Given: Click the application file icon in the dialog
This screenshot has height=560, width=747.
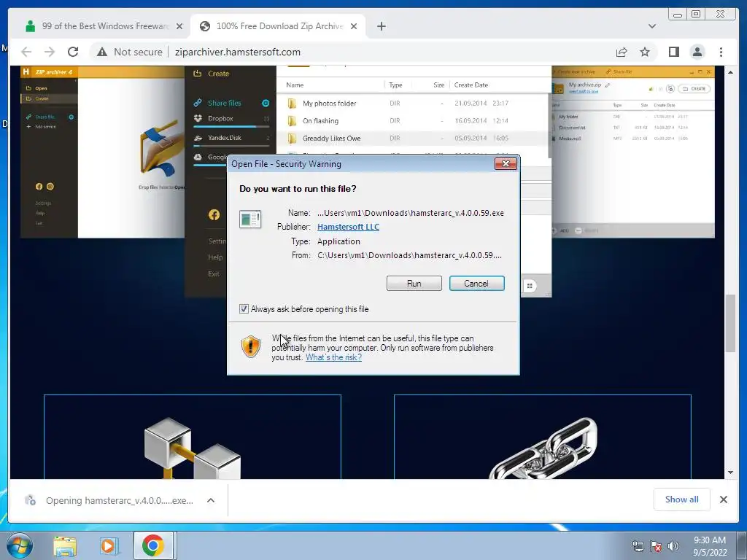Looking at the screenshot, I should pos(250,219).
